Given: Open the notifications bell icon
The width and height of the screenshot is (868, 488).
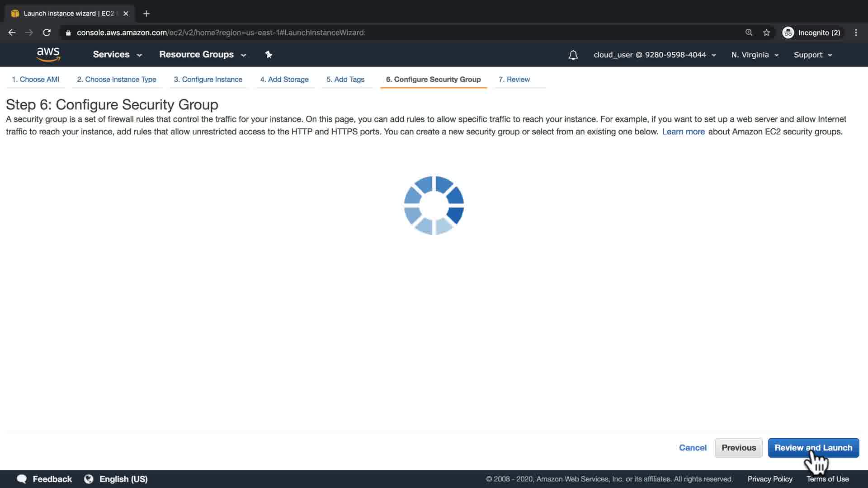Looking at the screenshot, I should [x=573, y=55].
